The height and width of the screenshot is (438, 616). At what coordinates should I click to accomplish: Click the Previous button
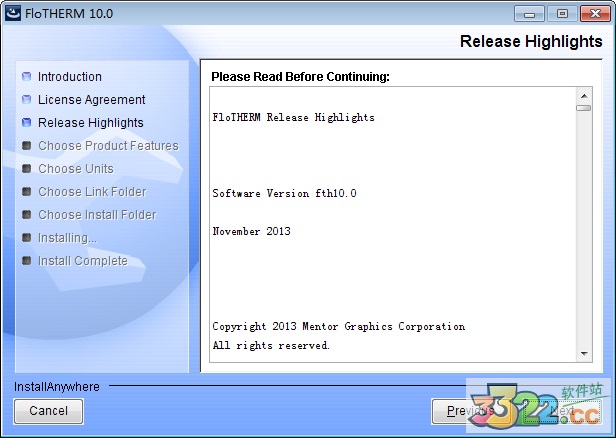point(470,411)
